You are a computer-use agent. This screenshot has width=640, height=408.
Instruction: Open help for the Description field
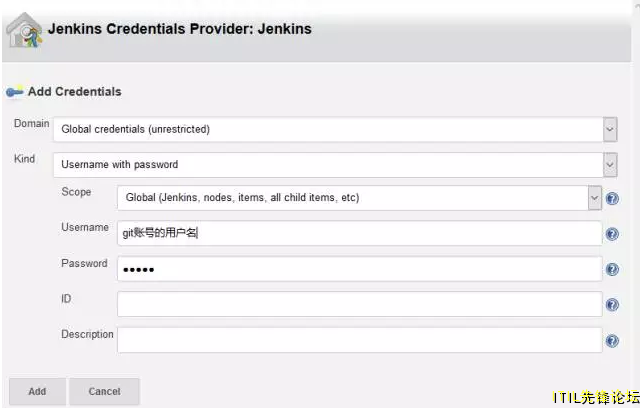click(x=612, y=341)
